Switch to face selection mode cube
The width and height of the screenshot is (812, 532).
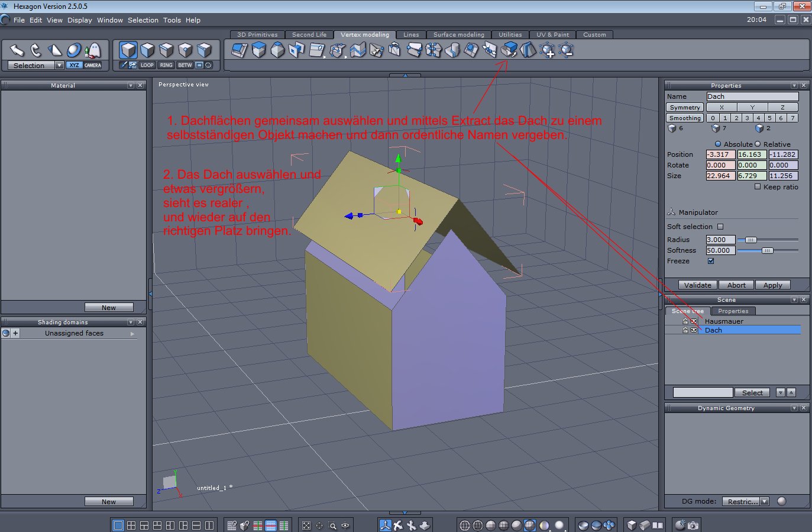(x=147, y=50)
